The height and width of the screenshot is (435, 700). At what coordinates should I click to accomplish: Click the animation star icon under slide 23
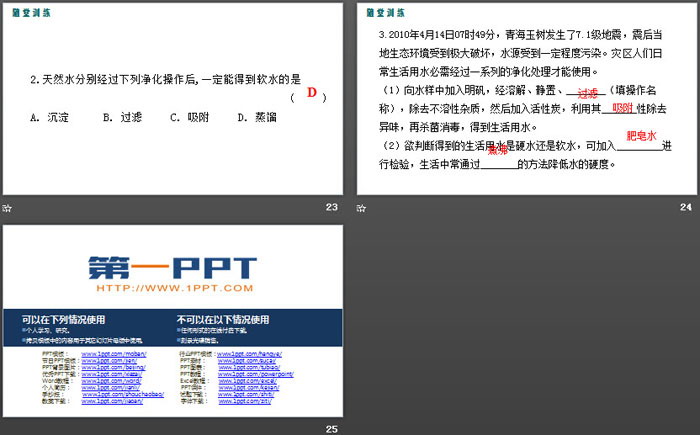[8, 207]
